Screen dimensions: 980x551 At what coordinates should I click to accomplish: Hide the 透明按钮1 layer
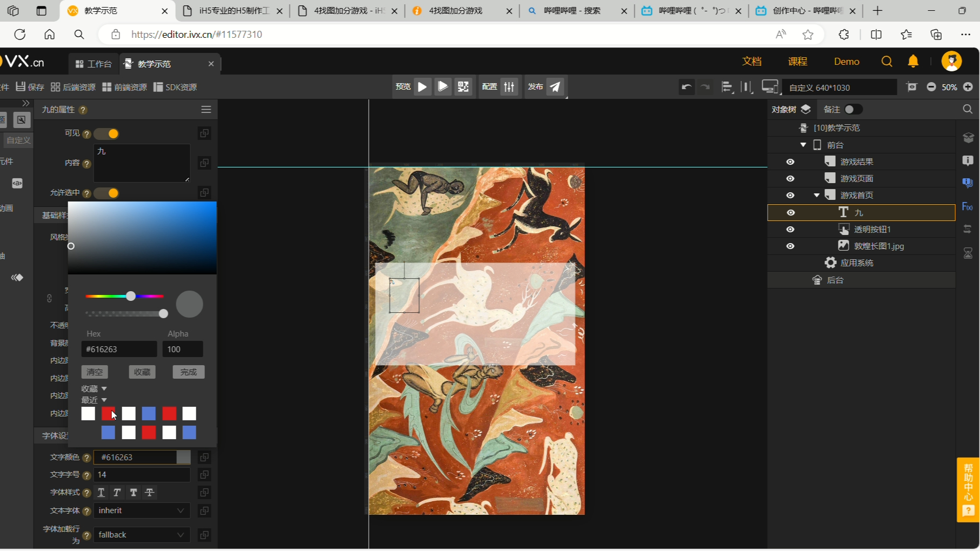tap(790, 229)
